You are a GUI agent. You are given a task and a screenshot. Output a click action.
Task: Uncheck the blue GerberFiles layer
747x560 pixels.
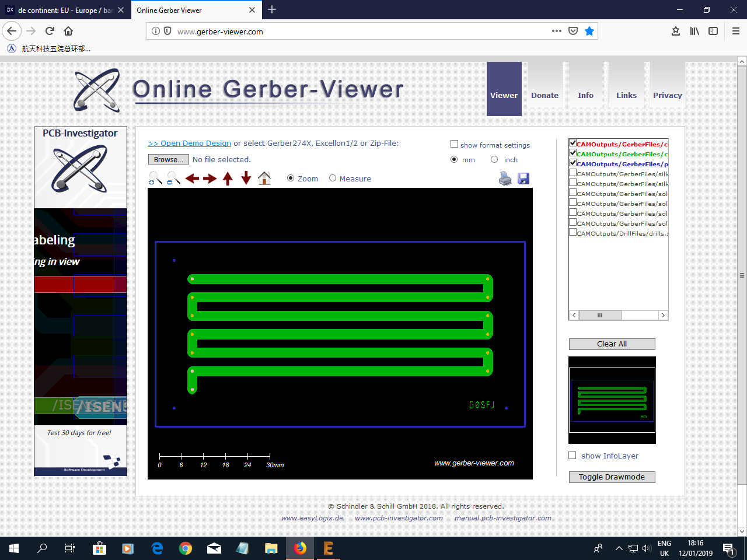pos(573,163)
